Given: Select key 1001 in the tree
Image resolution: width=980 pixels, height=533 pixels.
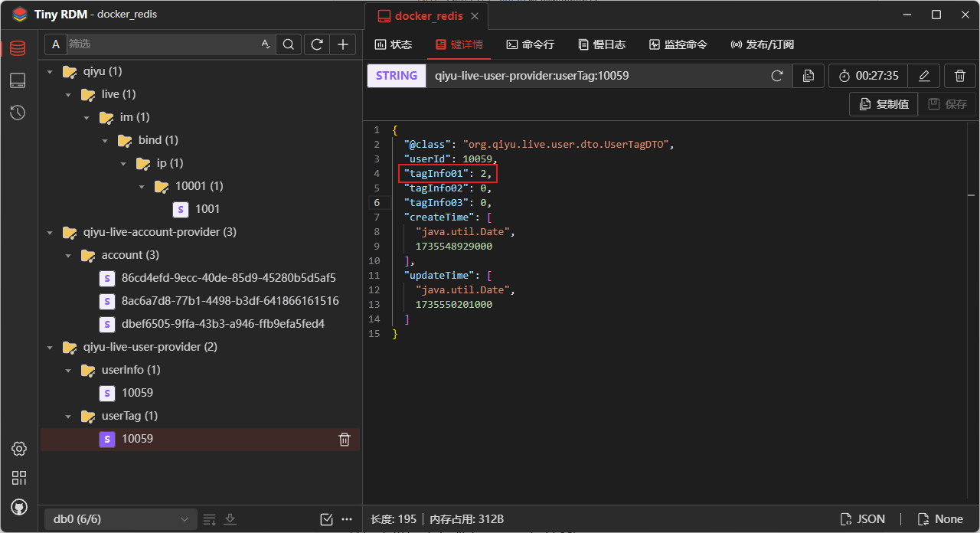Looking at the screenshot, I should [x=207, y=209].
